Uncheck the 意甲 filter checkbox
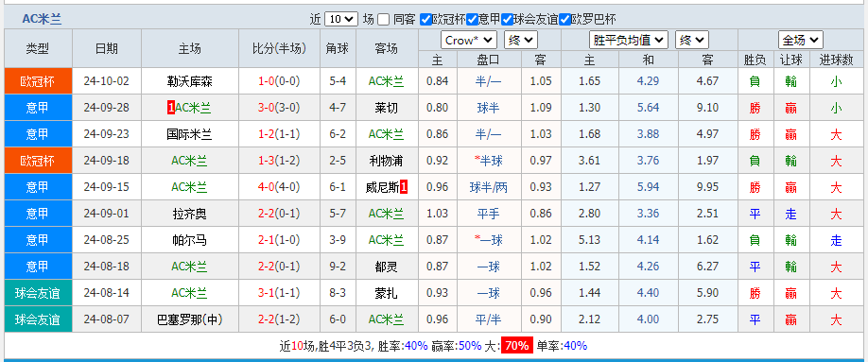The height and width of the screenshot is (362, 868). pos(472,19)
